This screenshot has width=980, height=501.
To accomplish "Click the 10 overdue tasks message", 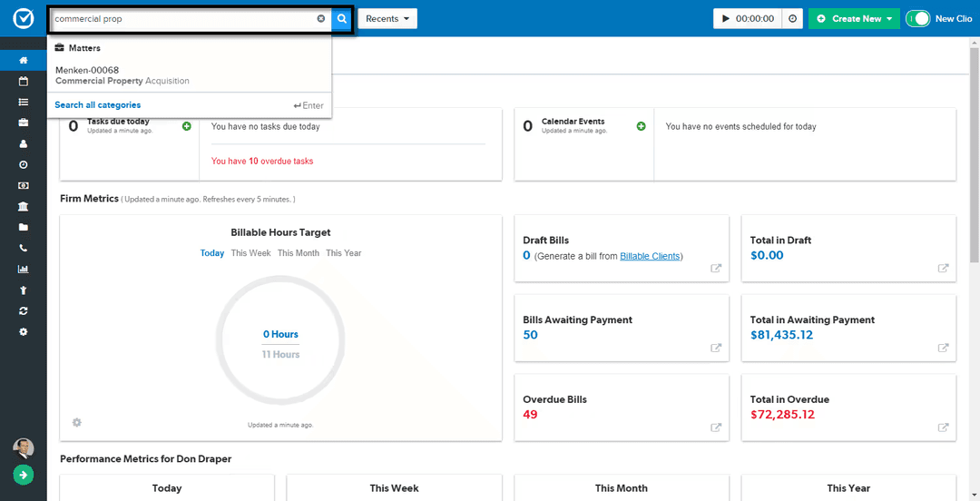I will (262, 161).
